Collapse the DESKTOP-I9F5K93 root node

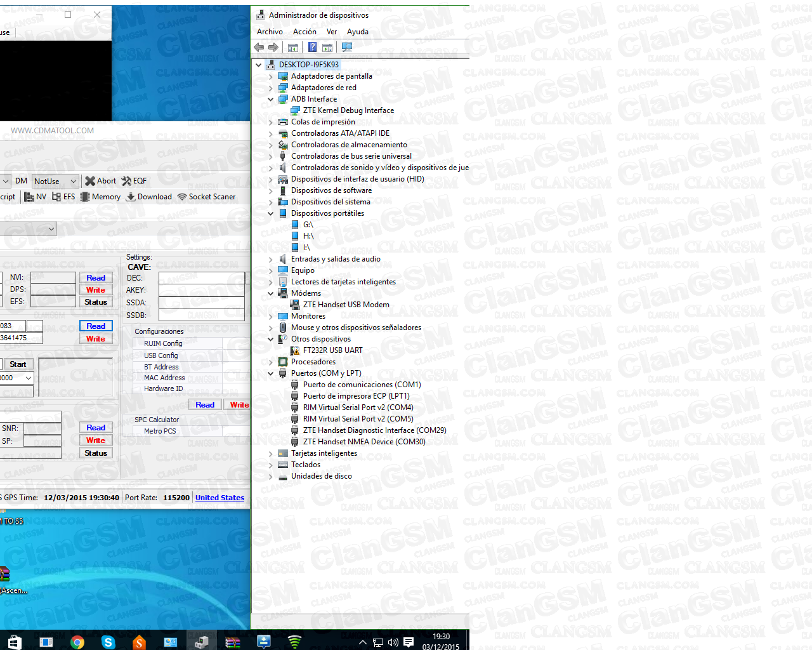258,65
